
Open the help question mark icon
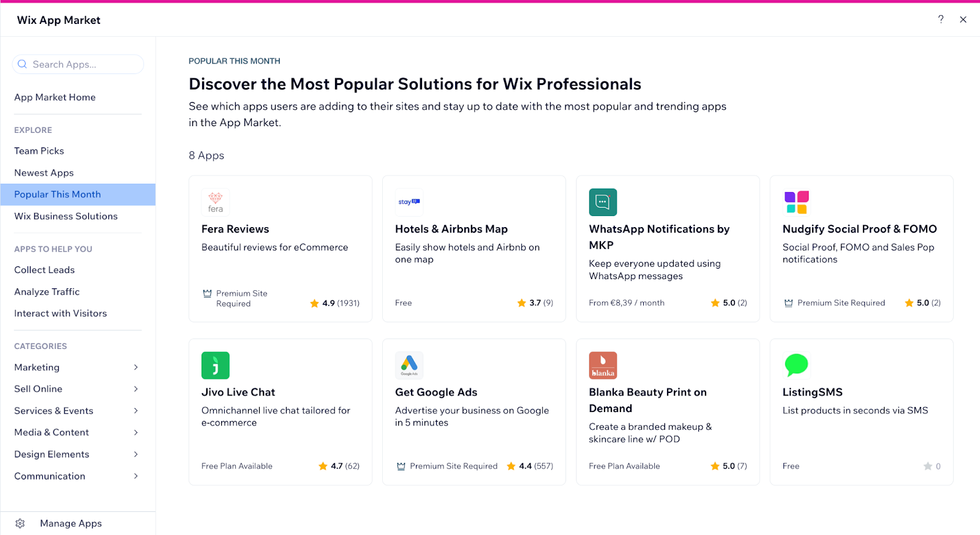point(941,20)
